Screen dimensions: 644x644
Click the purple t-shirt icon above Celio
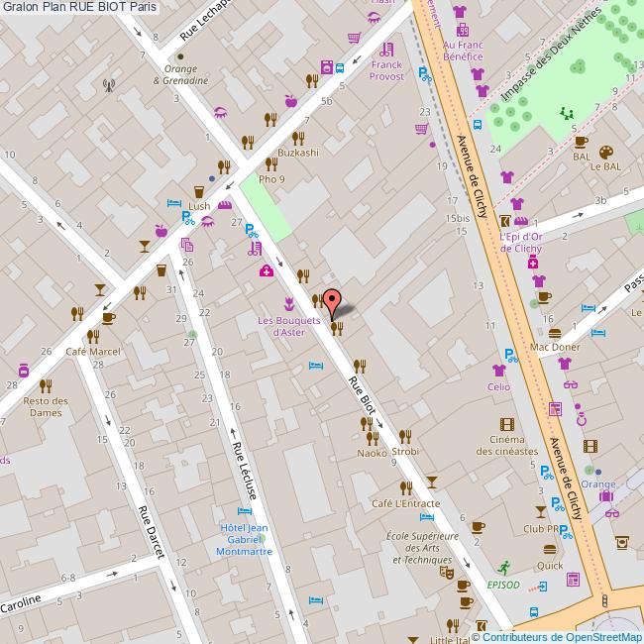coord(498,370)
